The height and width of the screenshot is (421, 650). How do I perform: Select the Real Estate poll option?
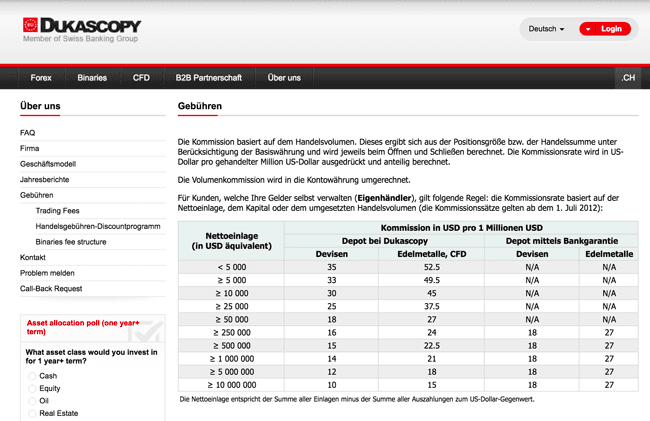tap(32, 414)
